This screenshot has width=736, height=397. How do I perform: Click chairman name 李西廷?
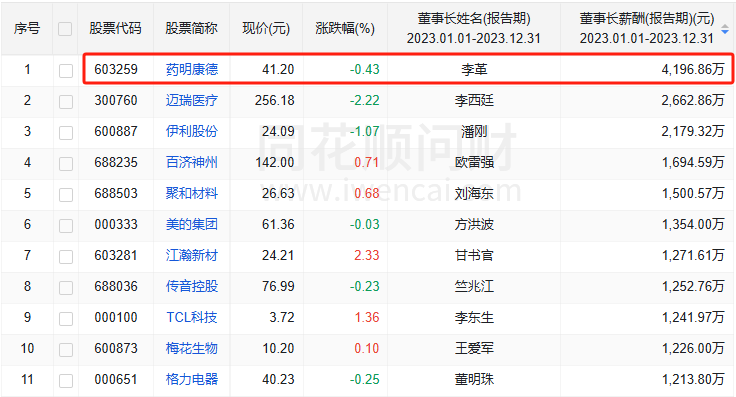(x=474, y=100)
